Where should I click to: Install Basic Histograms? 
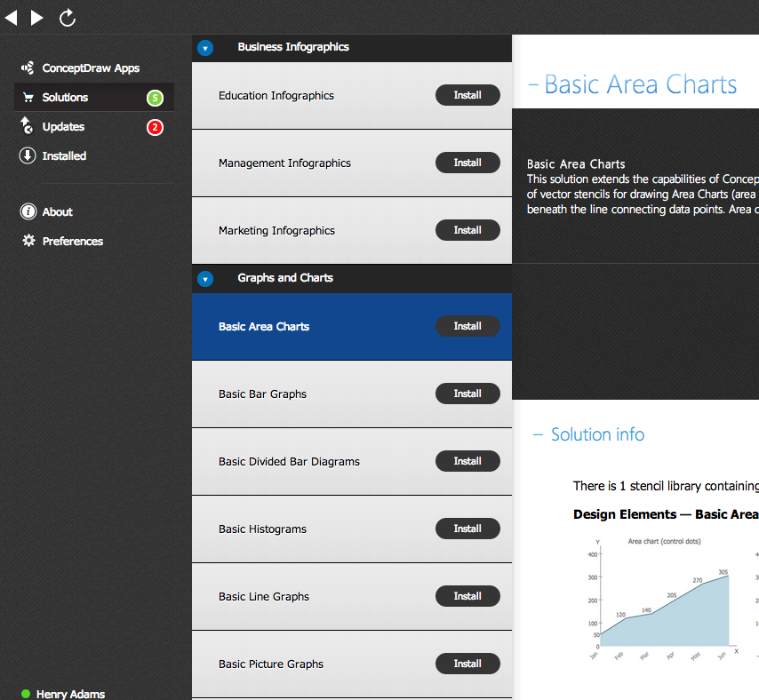click(467, 529)
